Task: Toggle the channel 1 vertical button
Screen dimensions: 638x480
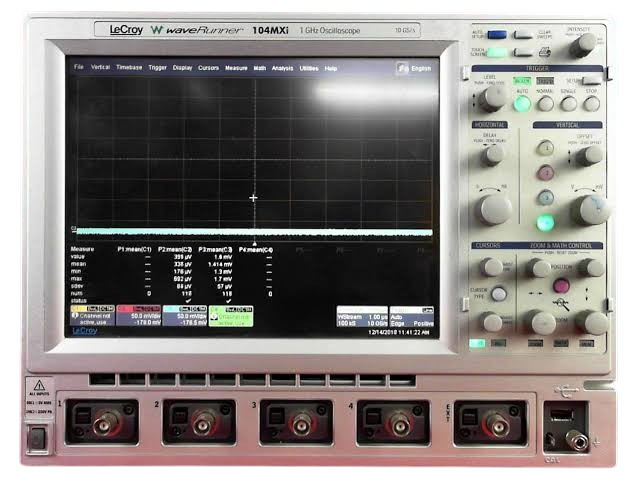Action: tap(546, 148)
